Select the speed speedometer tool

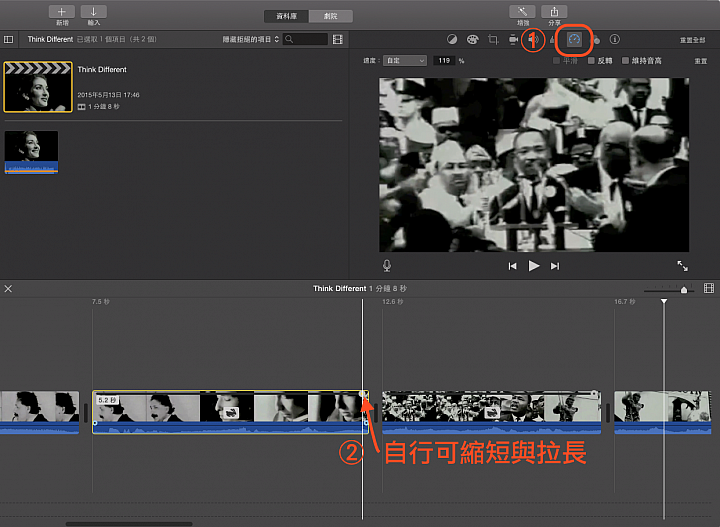574,39
